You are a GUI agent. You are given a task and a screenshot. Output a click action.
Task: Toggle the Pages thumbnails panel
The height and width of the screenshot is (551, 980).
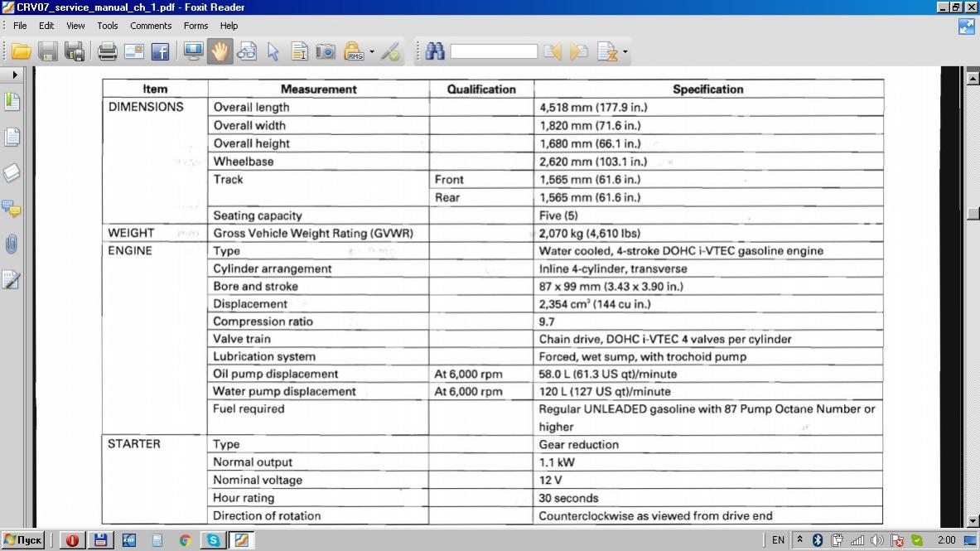[x=12, y=138]
